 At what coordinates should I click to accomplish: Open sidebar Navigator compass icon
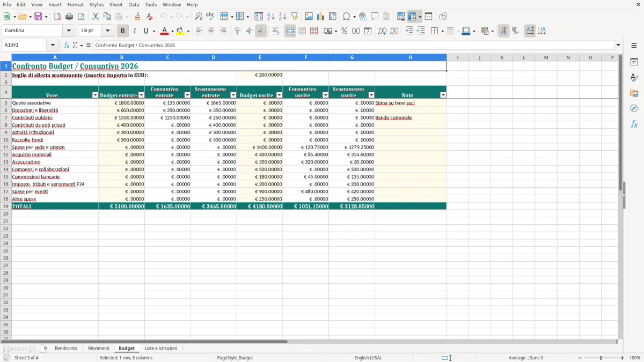pyautogui.click(x=634, y=109)
